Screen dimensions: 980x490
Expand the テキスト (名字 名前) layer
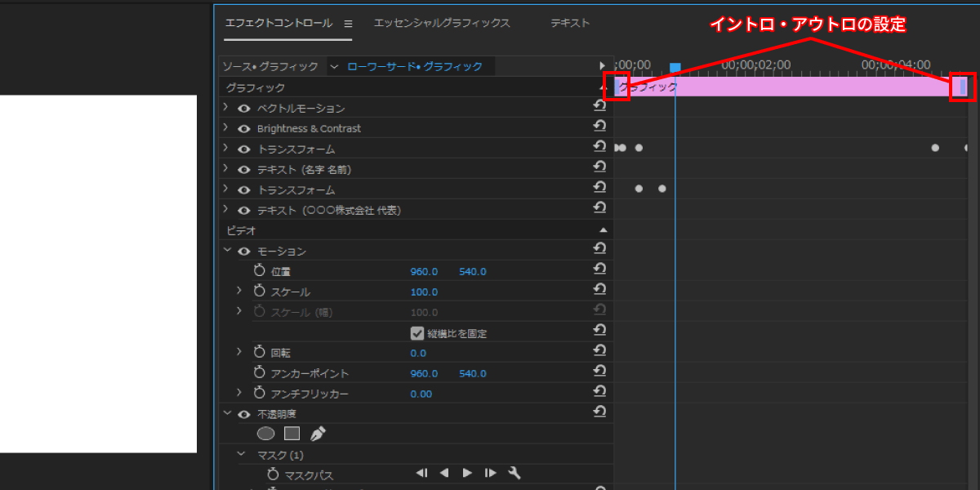coord(226,169)
